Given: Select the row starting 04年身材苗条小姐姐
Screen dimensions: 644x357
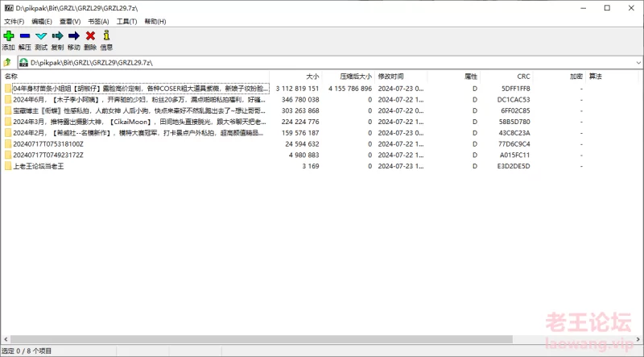Looking at the screenshot, I should coord(141,89).
